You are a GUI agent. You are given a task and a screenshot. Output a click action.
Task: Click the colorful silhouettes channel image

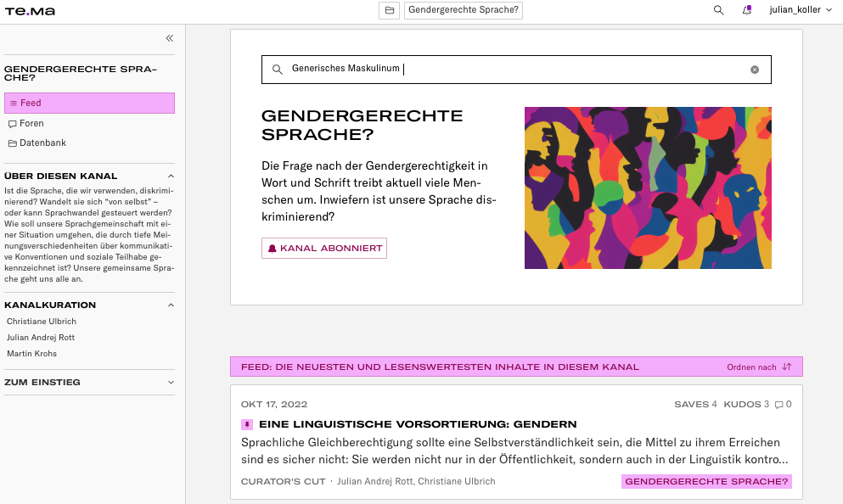click(x=648, y=188)
